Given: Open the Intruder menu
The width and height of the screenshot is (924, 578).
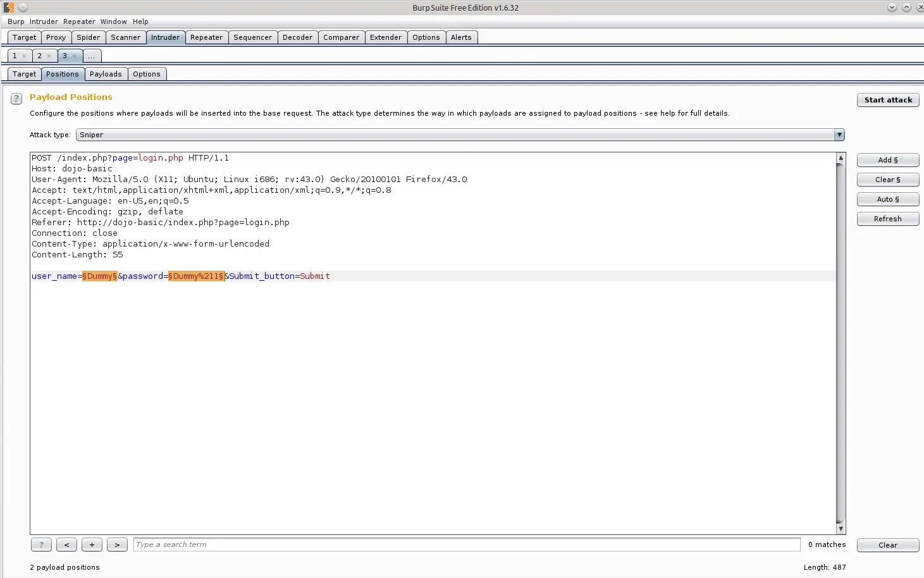Looking at the screenshot, I should tap(44, 22).
